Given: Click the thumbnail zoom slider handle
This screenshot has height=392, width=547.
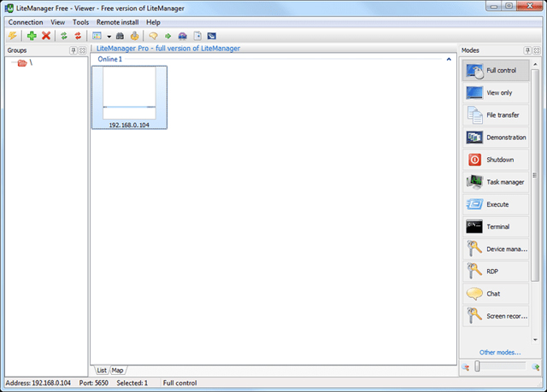Looking at the screenshot, I should (x=477, y=366).
